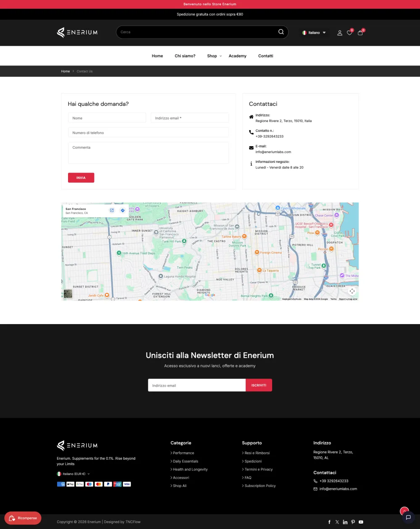Click the search magnifier icon
The height and width of the screenshot is (529, 420).
pyautogui.click(x=281, y=32)
